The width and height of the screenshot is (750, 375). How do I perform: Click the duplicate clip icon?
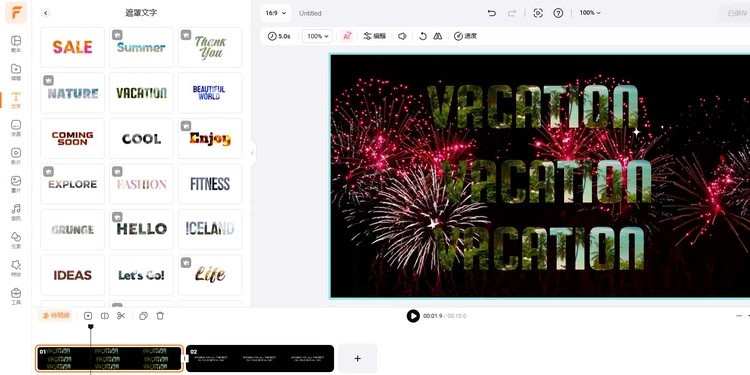click(143, 316)
